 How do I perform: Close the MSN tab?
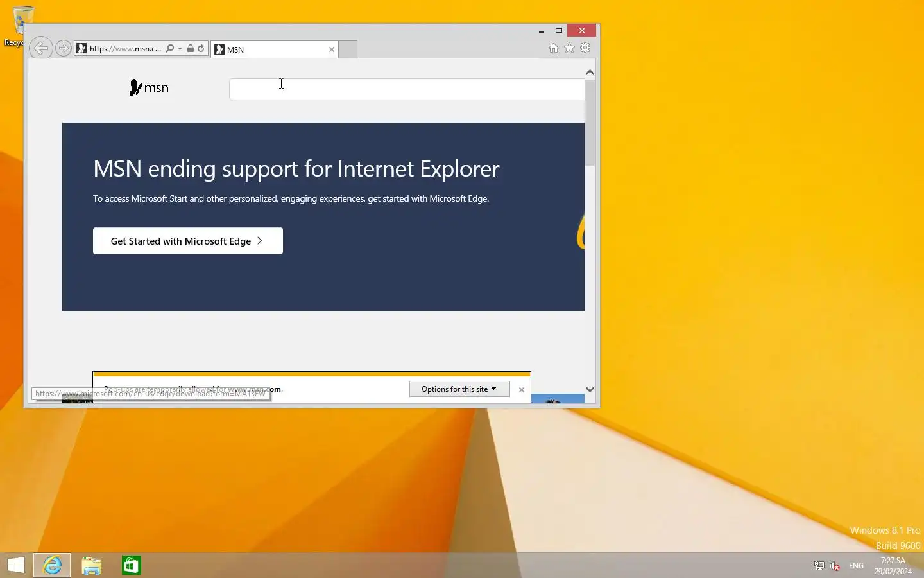coord(332,49)
